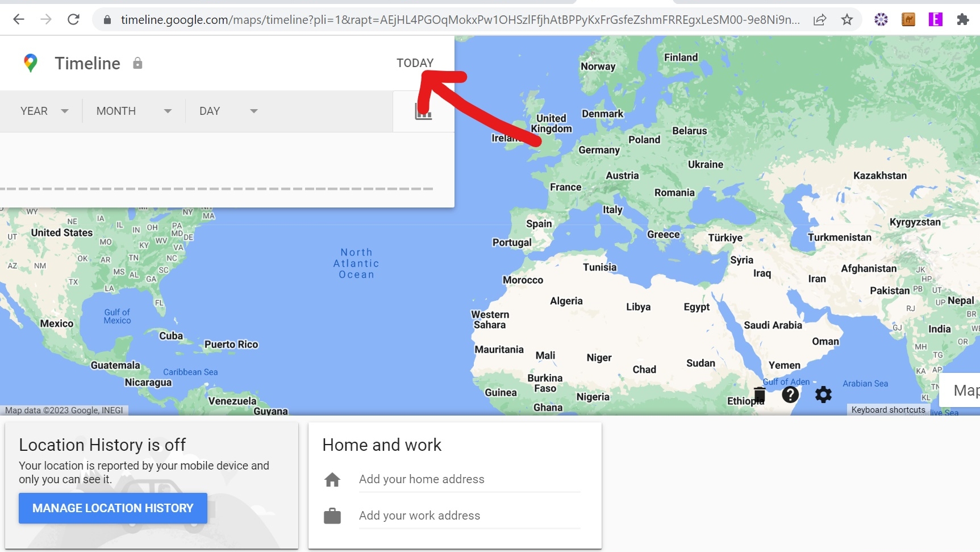Click Add your work address field
The height and width of the screenshot is (552, 980).
tap(469, 516)
